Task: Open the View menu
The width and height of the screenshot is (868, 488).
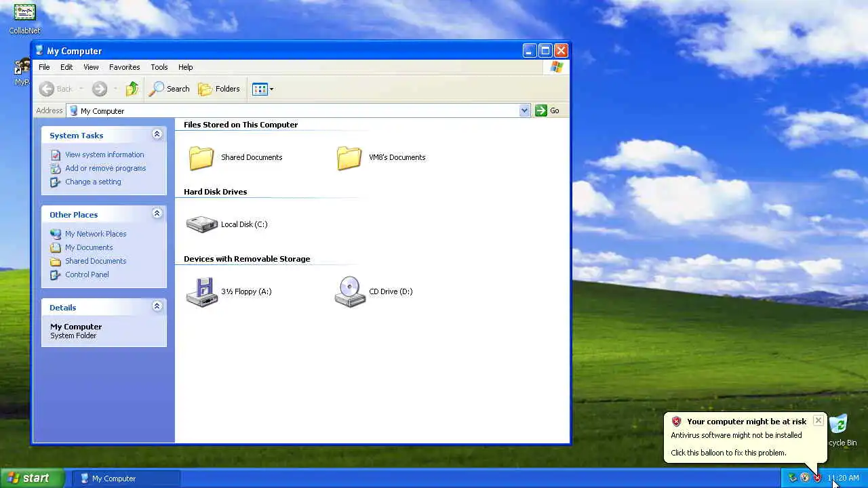Action: (x=91, y=67)
